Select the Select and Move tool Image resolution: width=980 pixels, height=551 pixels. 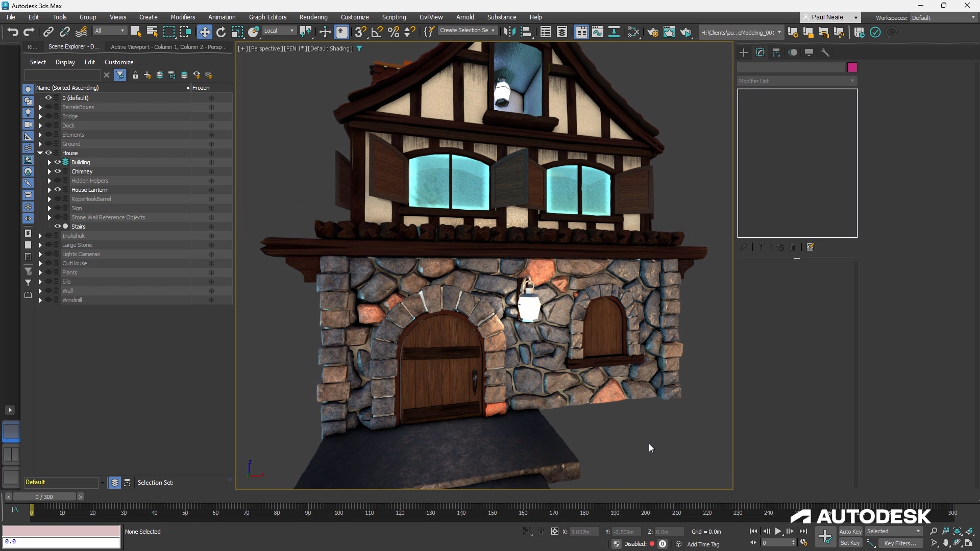[205, 32]
